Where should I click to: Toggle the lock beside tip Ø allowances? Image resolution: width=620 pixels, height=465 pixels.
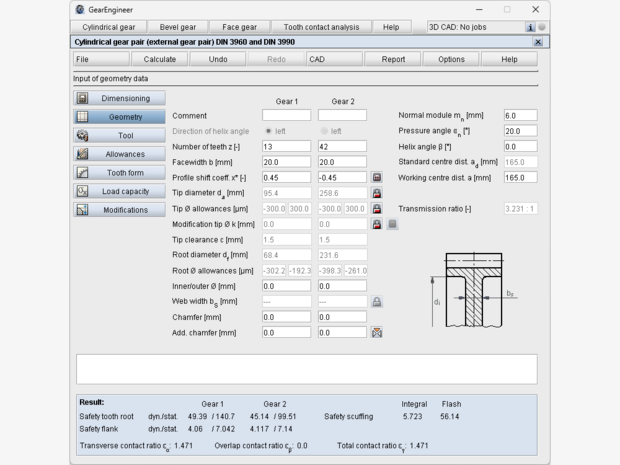pos(377,209)
